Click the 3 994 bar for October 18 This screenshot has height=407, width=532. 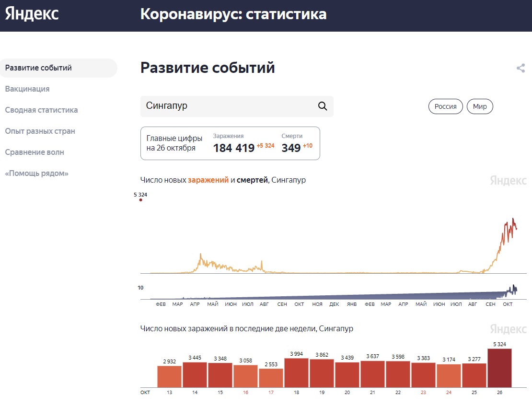point(296,372)
